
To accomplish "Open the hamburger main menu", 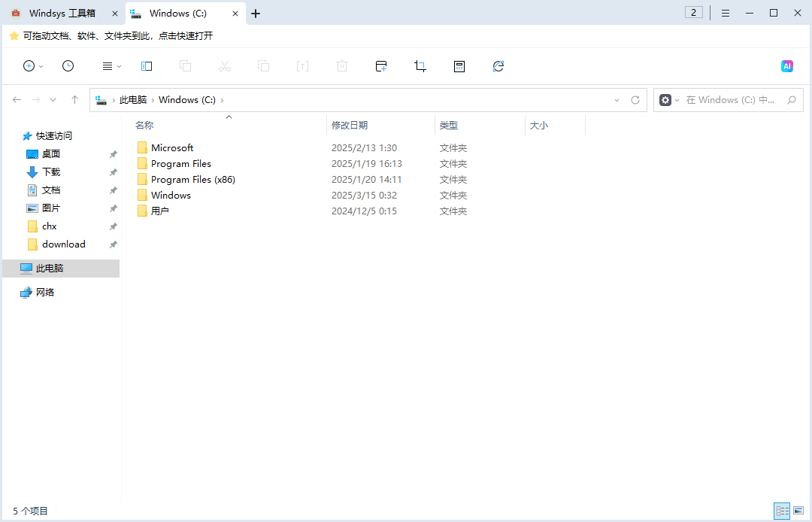I will tap(726, 14).
